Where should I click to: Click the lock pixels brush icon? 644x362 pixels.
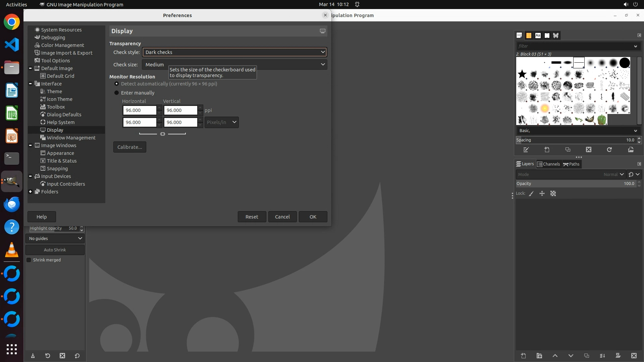[531, 193]
